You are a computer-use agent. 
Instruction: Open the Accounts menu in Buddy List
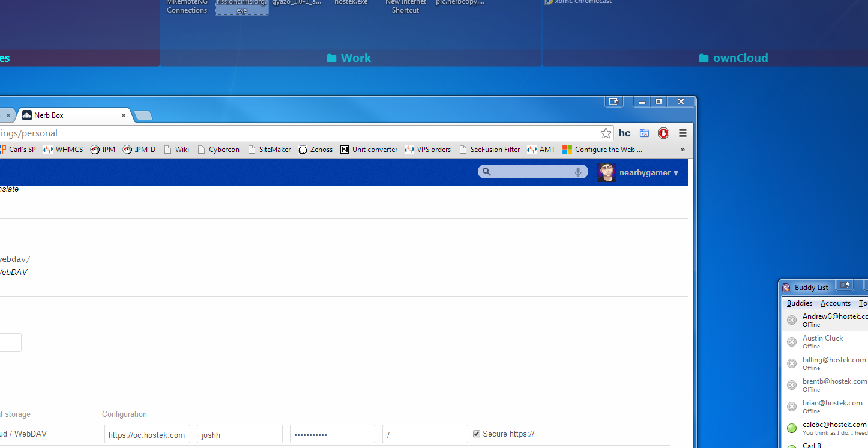pos(835,303)
